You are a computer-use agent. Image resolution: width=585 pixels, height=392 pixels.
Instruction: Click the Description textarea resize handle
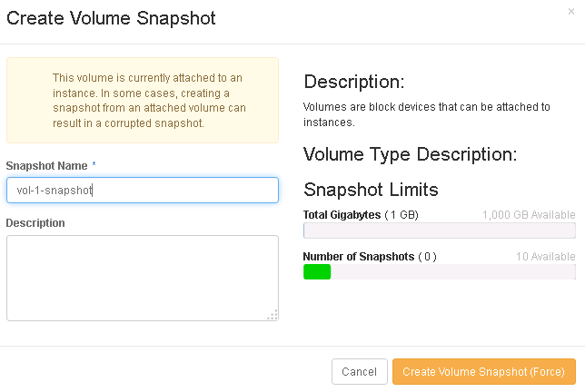coord(273,315)
